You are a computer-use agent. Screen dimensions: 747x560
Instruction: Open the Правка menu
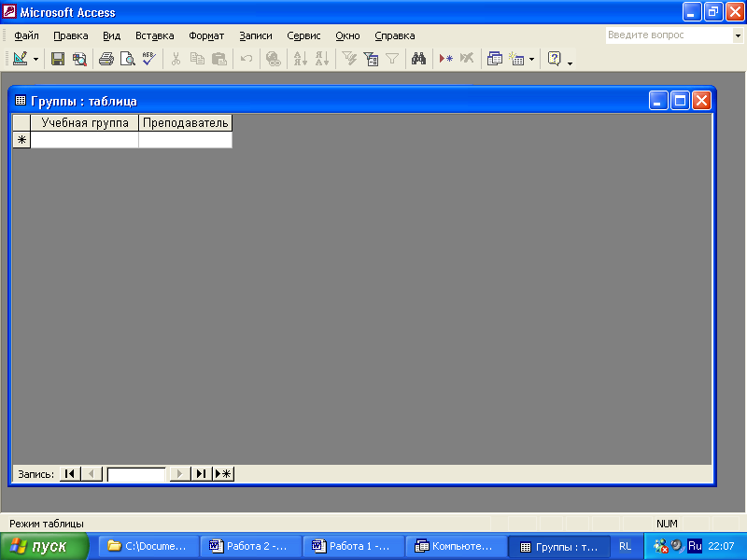point(71,35)
